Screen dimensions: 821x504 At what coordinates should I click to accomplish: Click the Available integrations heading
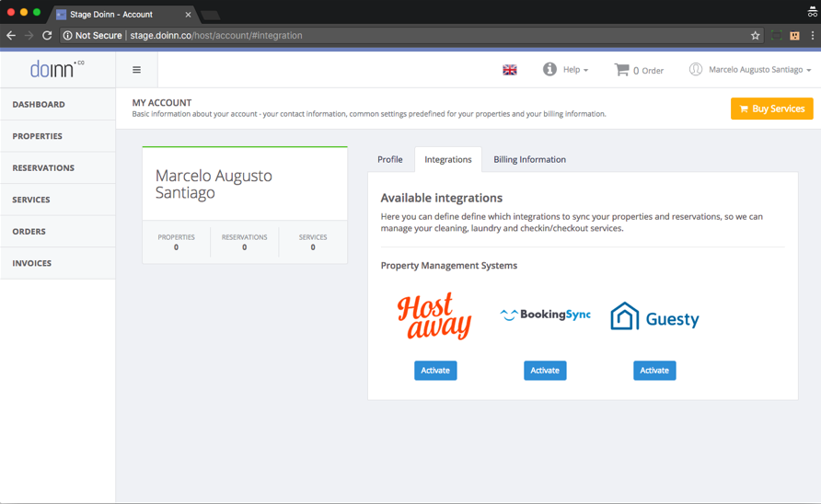[442, 198]
